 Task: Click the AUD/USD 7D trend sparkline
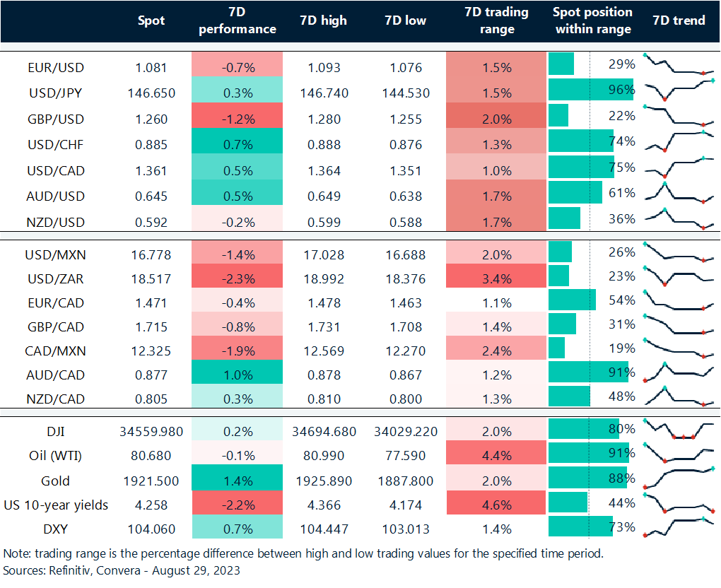(x=679, y=192)
